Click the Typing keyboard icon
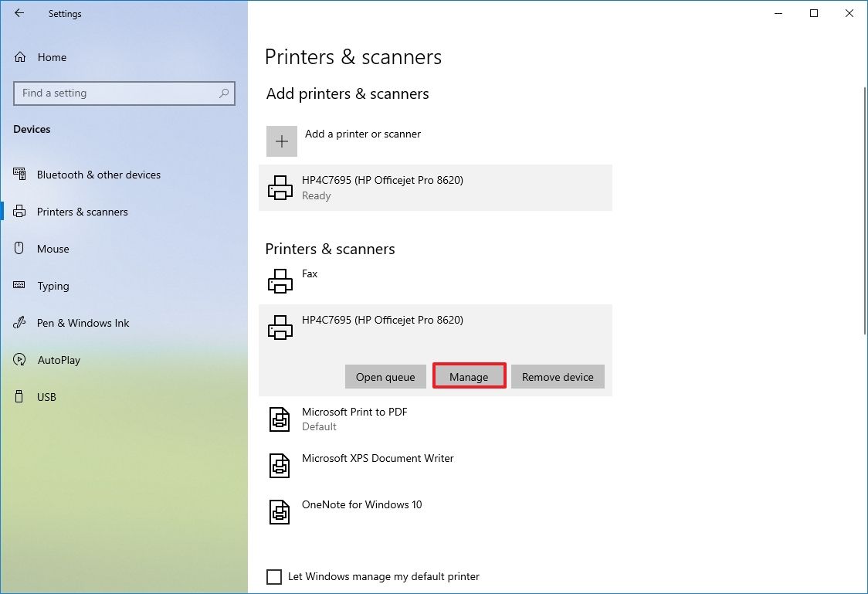Screen dimensions: 868x594 point(18,286)
